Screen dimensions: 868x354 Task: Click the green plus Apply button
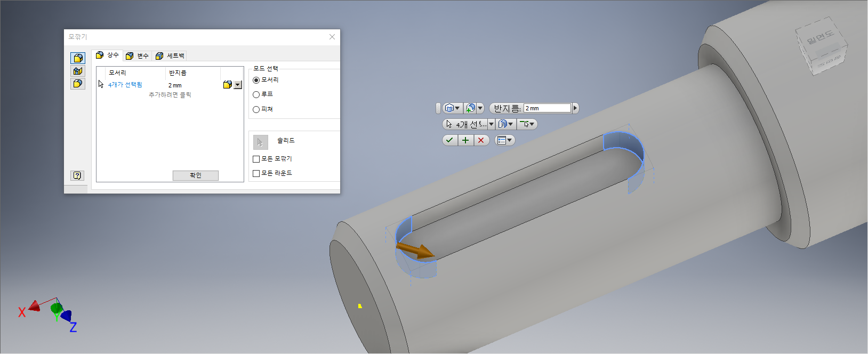465,140
